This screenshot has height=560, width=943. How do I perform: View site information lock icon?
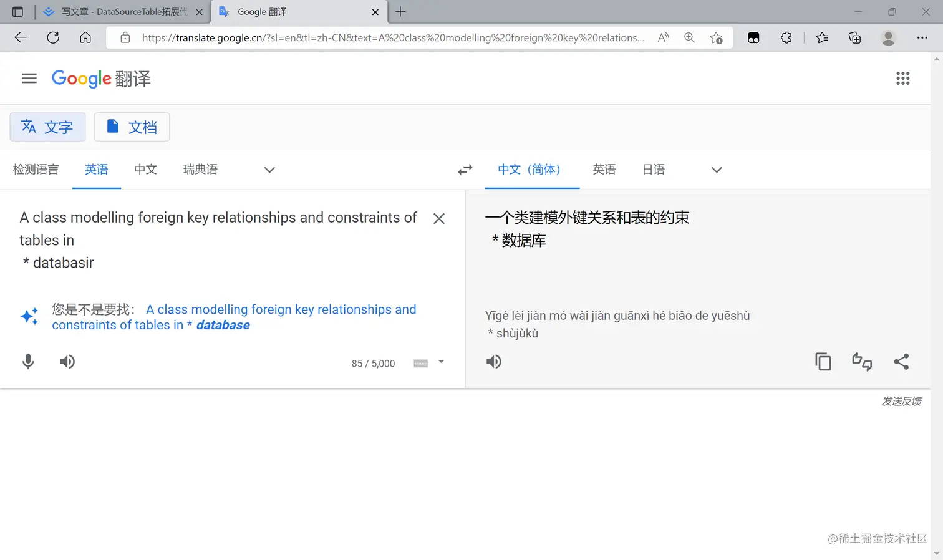125,37
